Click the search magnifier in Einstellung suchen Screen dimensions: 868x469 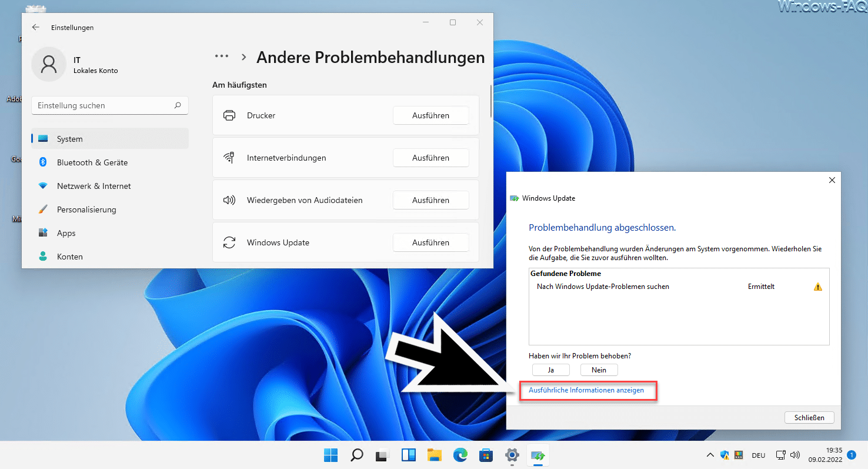click(178, 105)
